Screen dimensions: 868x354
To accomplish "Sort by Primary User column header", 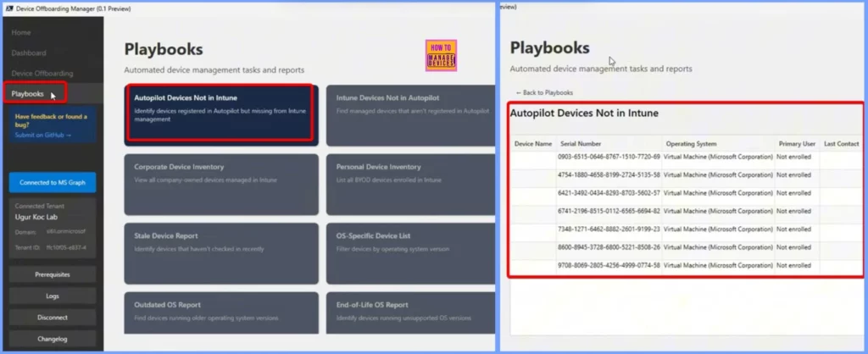I will (x=797, y=144).
